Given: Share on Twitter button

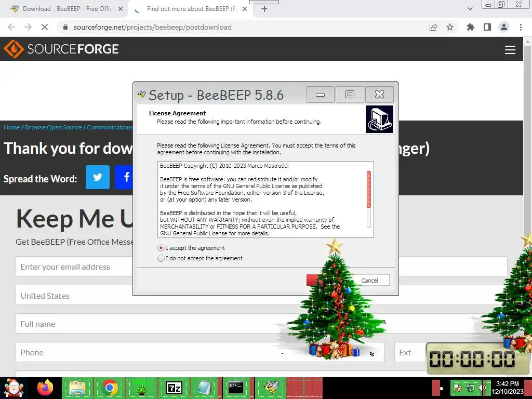Looking at the screenshot, I should (x=98, y=177).
